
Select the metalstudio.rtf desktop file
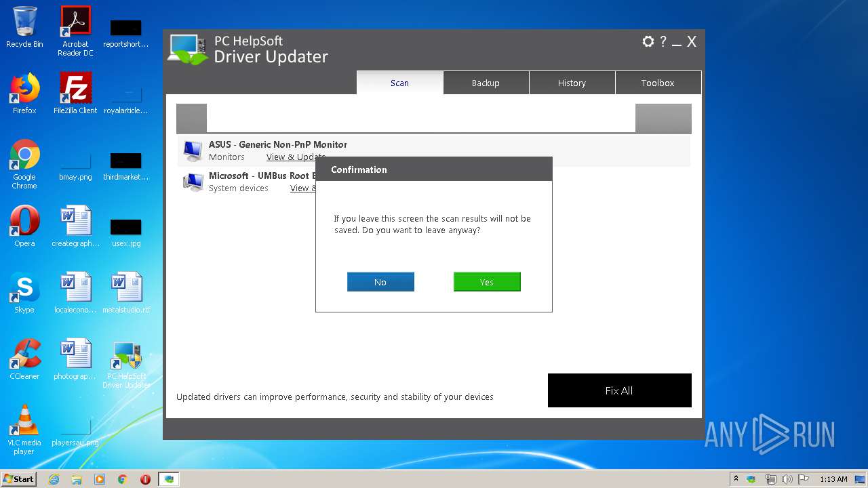(126, 293)
